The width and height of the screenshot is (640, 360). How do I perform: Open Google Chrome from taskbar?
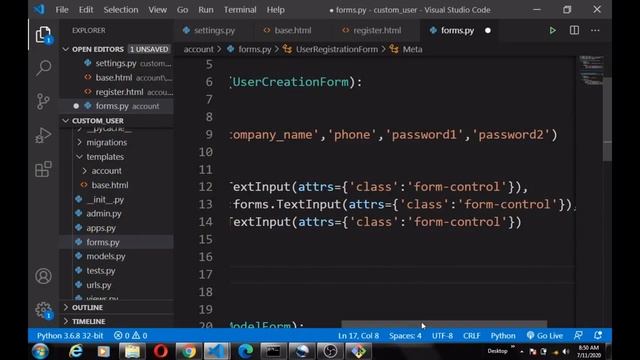tap(188, 351)
